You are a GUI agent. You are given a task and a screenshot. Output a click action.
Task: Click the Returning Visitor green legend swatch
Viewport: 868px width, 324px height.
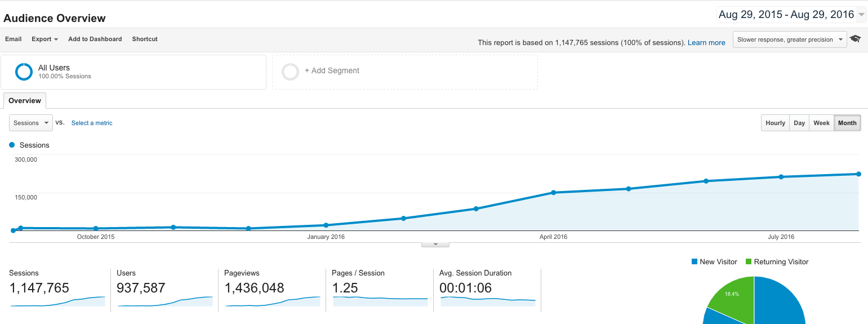click(749, 261)
